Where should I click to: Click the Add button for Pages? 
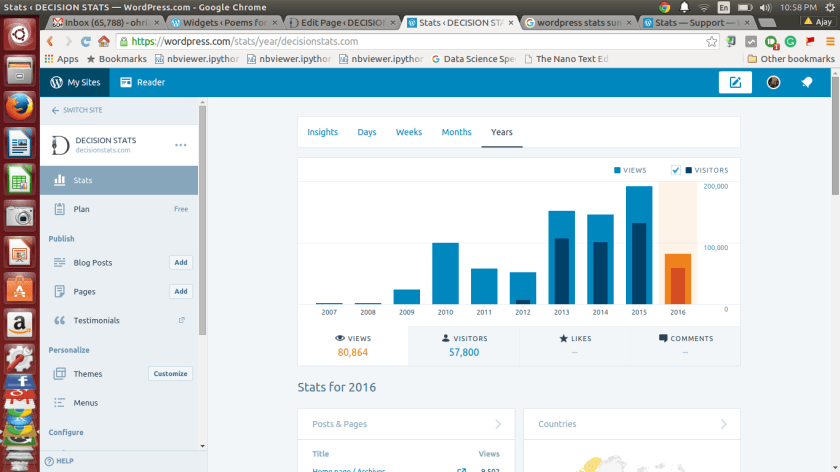click(181, 291)
